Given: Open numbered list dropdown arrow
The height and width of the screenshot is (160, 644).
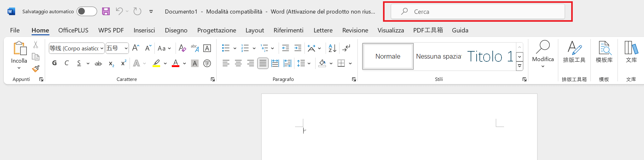Looking at the screenshot, I should (x=254, y=48).
